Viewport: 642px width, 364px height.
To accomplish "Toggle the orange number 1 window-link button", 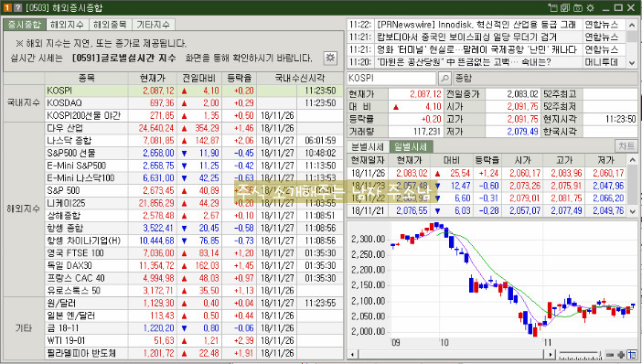I will point(7,8).
